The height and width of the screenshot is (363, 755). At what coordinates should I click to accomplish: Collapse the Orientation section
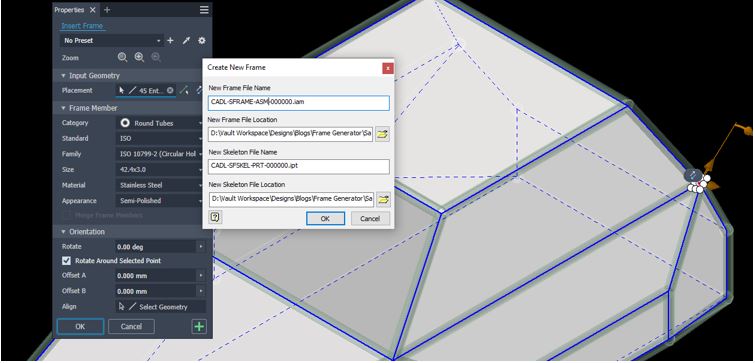point(64,232)
